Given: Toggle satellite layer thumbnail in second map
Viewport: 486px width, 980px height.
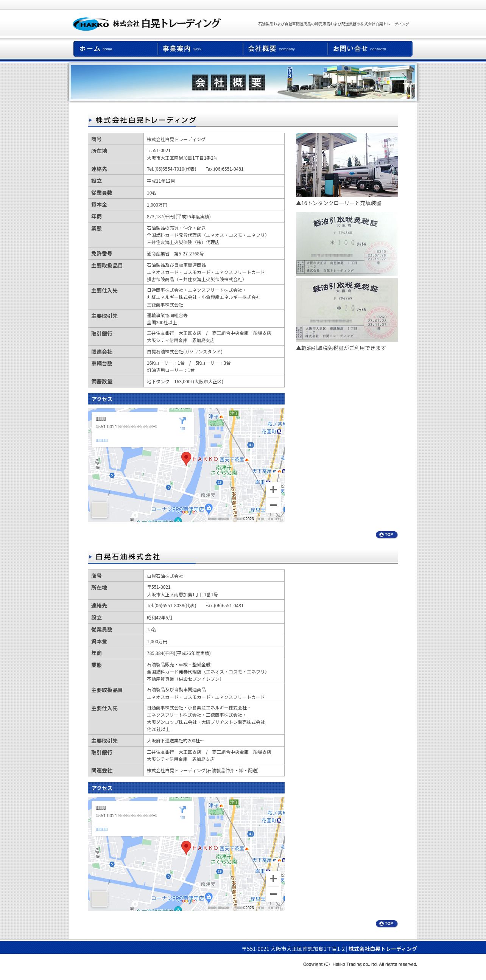Looking at the screenshot, I should pos(99,899).
